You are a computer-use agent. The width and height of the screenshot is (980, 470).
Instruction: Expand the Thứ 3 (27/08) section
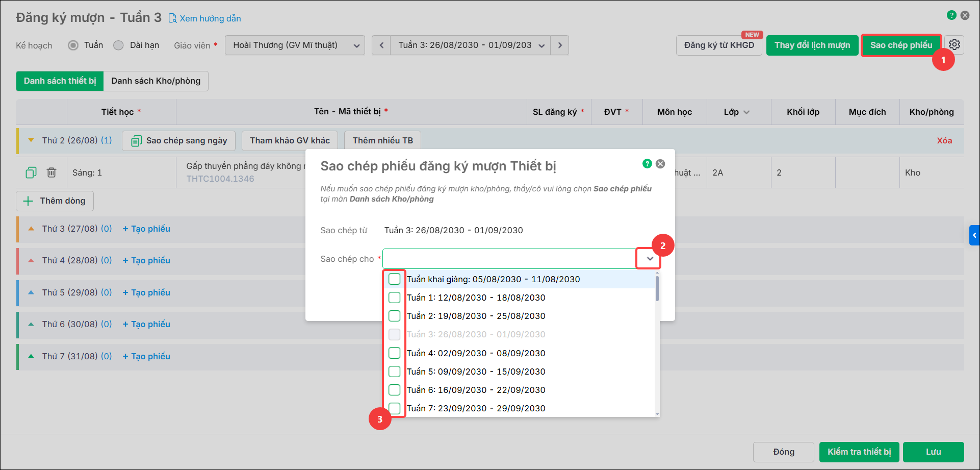(x=31, y=229)
